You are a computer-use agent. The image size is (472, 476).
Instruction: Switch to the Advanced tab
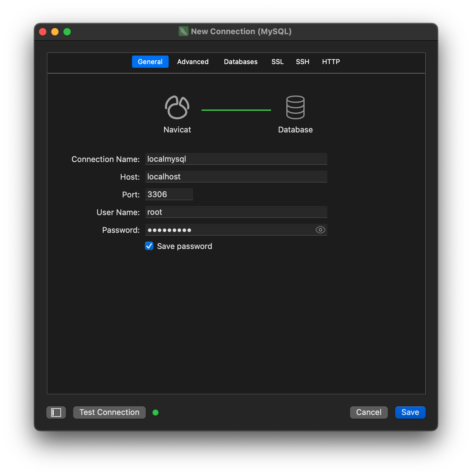[193, 62]
